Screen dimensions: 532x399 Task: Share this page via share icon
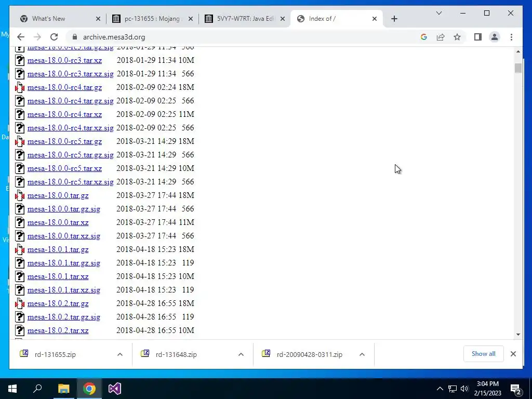(x=441, y=37)
